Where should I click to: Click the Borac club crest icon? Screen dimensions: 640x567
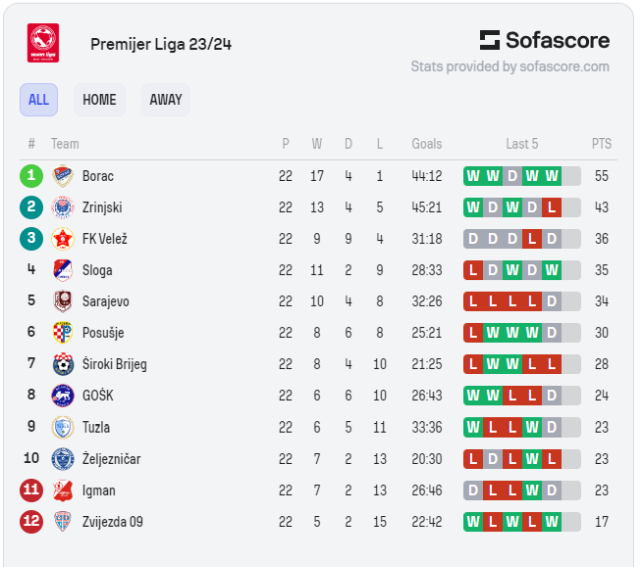click(x=62, y=176)
